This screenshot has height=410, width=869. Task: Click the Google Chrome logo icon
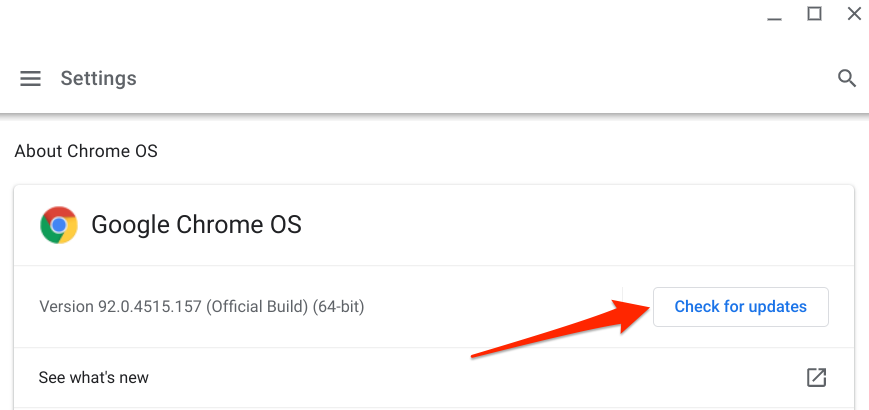[x=59, y=225]
